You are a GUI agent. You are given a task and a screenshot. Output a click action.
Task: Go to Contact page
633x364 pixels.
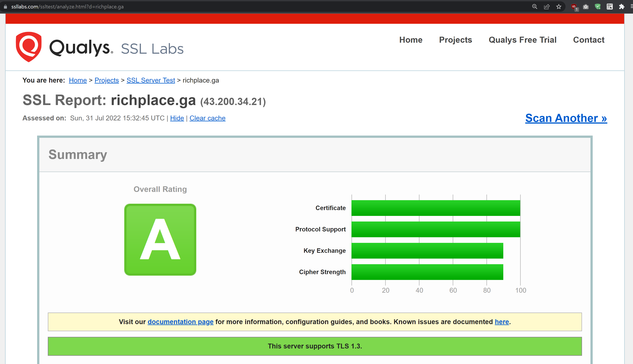[588, 40]
